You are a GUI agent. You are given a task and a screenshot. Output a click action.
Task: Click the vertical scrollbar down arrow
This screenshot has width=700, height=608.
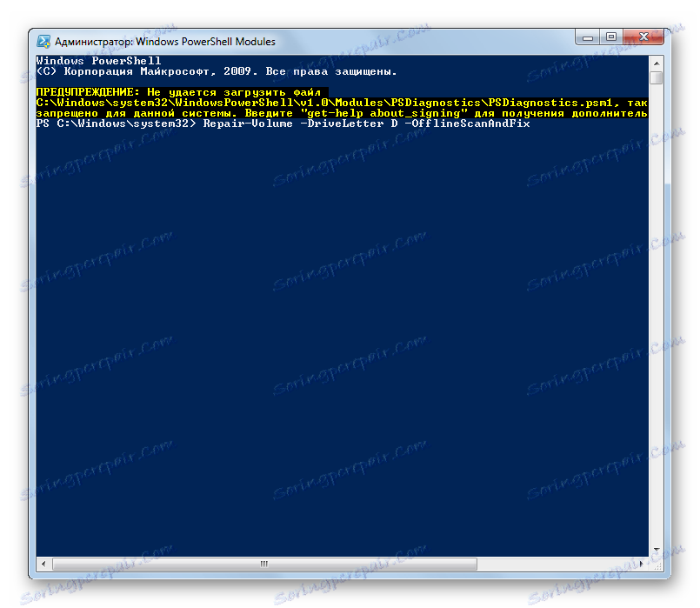(x=657, y=550)
